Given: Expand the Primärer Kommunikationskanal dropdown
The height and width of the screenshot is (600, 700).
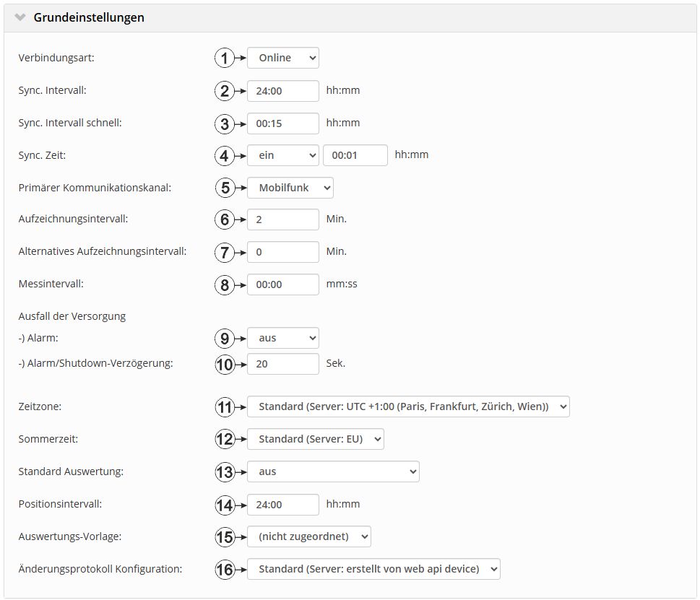Looking at the screenshot, I should click(290, 188).
